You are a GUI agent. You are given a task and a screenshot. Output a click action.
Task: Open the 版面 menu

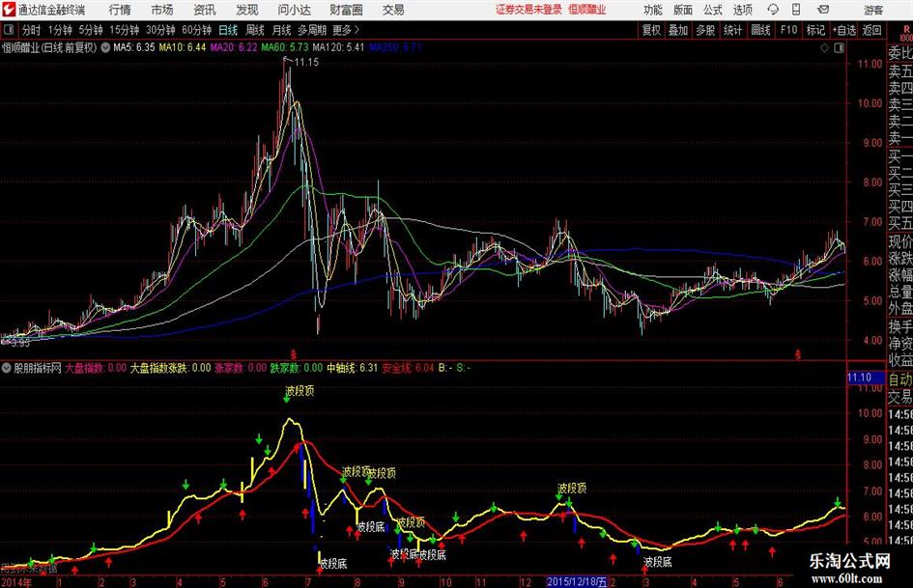682,10
